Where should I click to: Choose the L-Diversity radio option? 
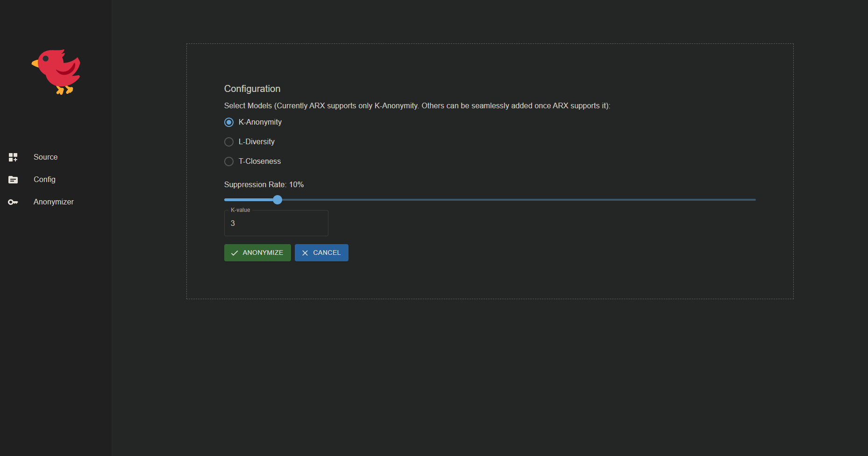(229, 142)
